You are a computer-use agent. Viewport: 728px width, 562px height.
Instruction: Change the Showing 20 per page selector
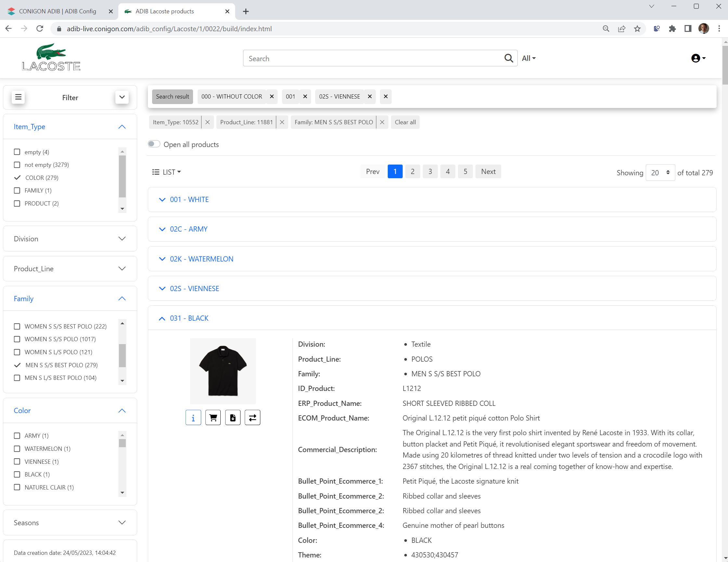(x=660, y=173)
